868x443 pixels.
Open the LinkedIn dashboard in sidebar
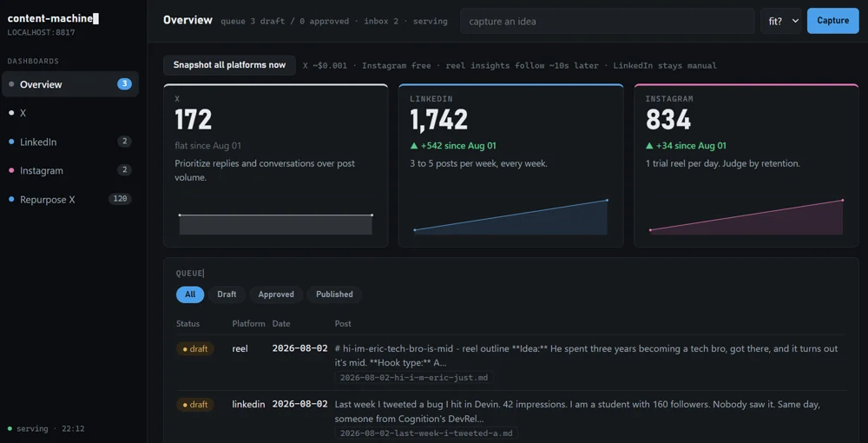(70, 142)
